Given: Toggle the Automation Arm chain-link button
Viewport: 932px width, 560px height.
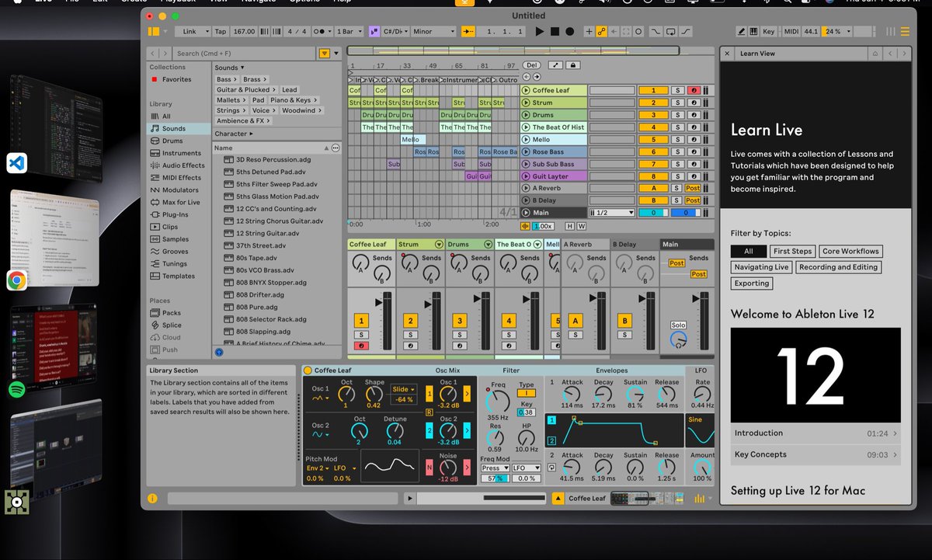Looking at the screenshot, I should (x=601, y=32).
